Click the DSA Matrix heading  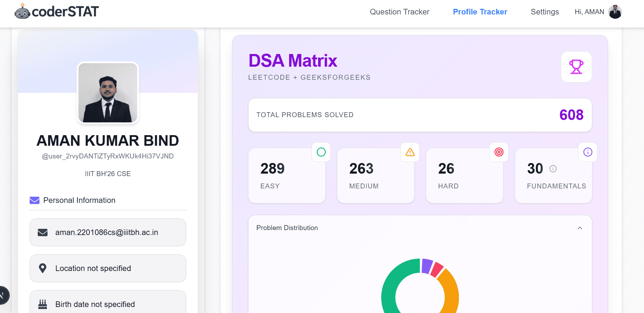point(293,61)
